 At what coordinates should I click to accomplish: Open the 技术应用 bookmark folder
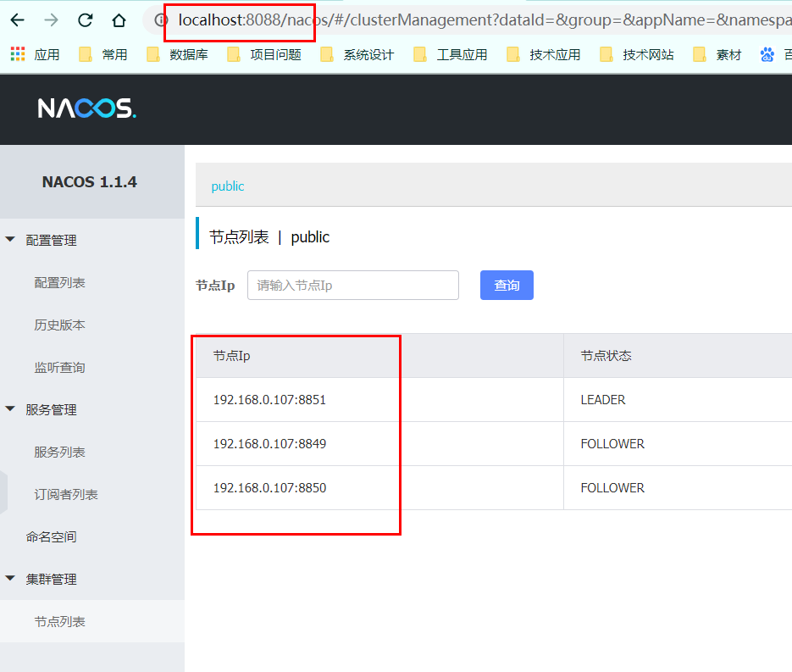pyautogui.click(x=543, y=54)
